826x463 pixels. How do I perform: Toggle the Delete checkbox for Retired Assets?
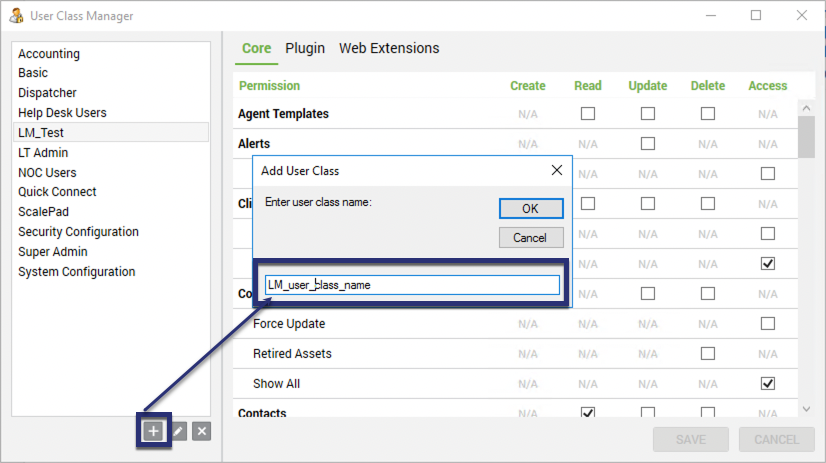pyautogui.click(x=708, y=353)
